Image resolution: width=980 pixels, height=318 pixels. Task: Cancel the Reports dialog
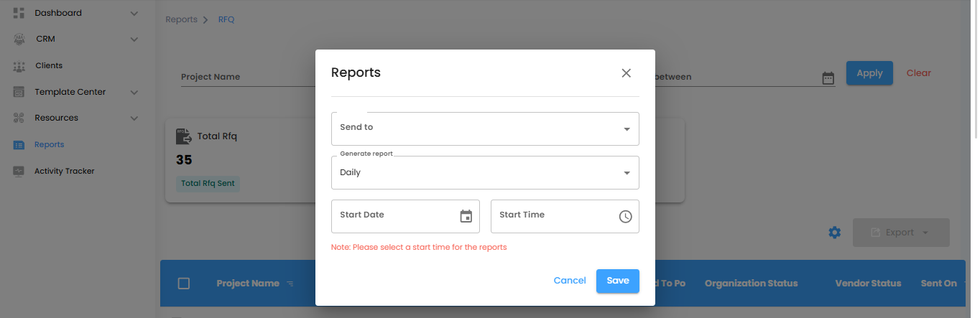pyautogui.click(x=570, y=281)
